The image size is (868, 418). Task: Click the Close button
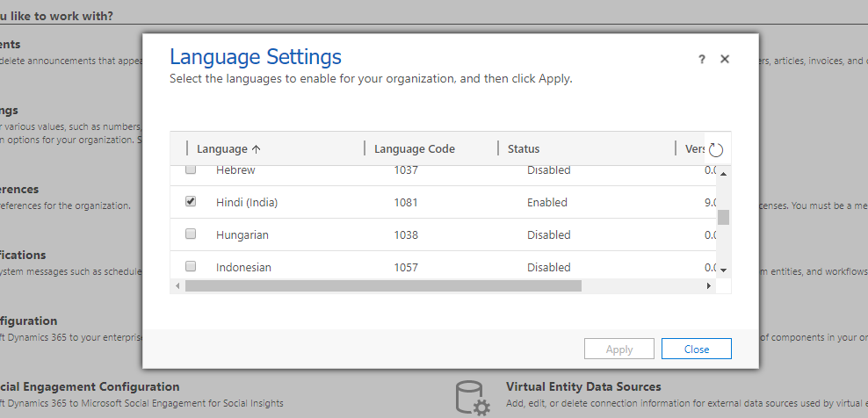(697, 350)
